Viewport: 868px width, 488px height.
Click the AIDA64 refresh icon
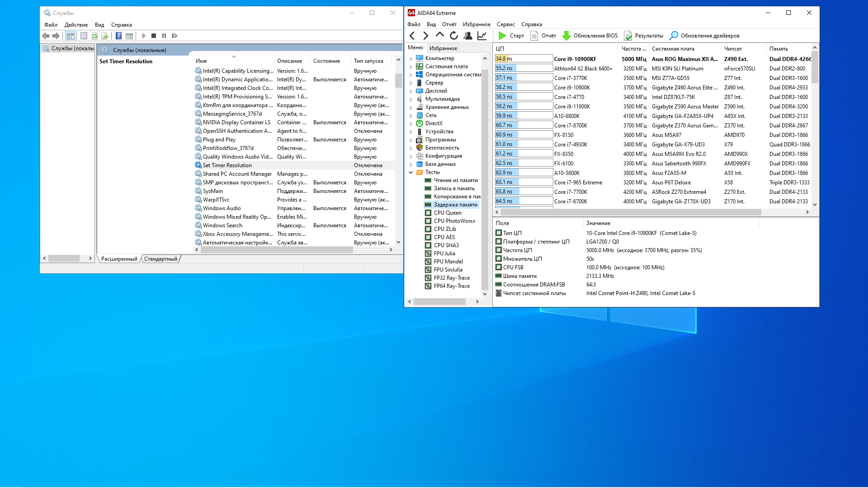pos(454,36)
